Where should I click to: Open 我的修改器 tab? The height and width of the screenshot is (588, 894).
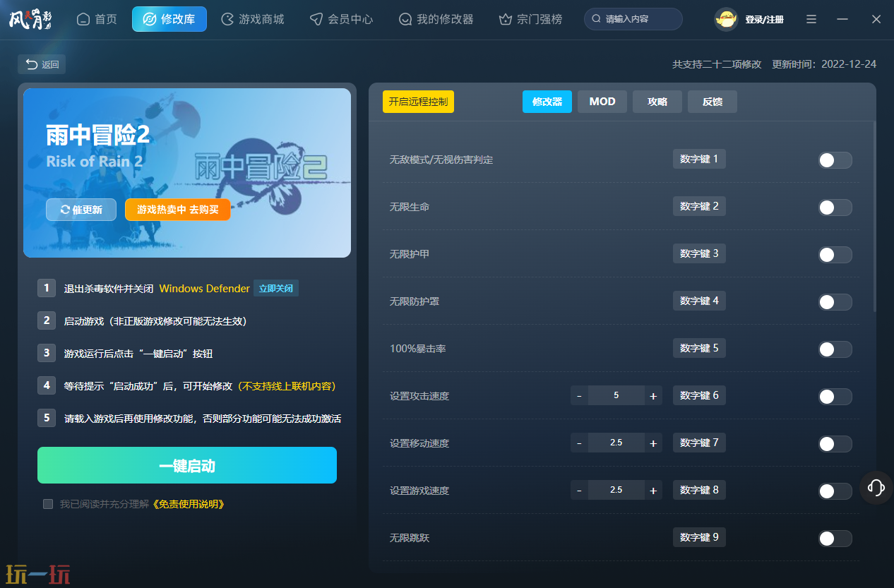click(x=436, y=19)
